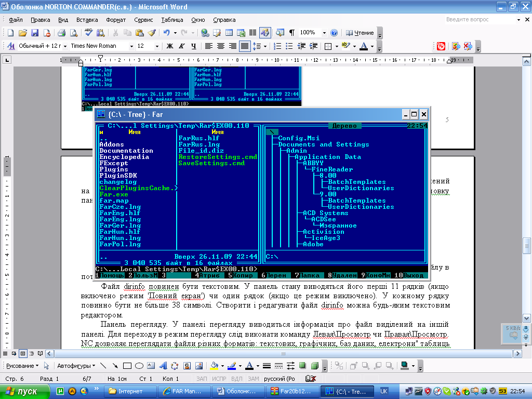The height and width of the screenshot is (399, 532).
Task: Switch to FAR Man... taskbar button
Action: 185,392
